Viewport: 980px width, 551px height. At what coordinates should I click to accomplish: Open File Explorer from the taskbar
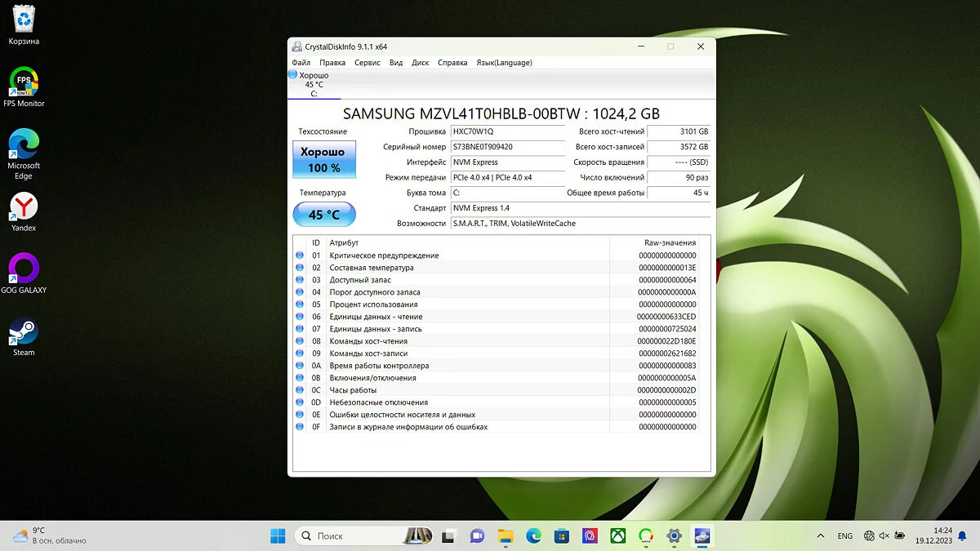[506, 535]
